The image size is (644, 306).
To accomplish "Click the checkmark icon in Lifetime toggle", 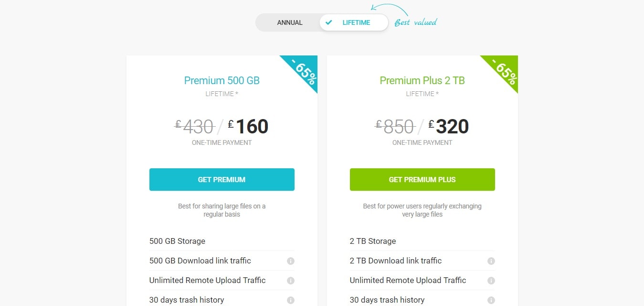I will click(x=328, y=22).
